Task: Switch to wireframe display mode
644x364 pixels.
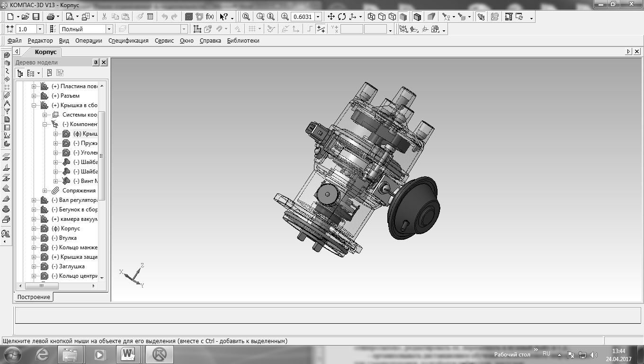Action: pos(372,17)
